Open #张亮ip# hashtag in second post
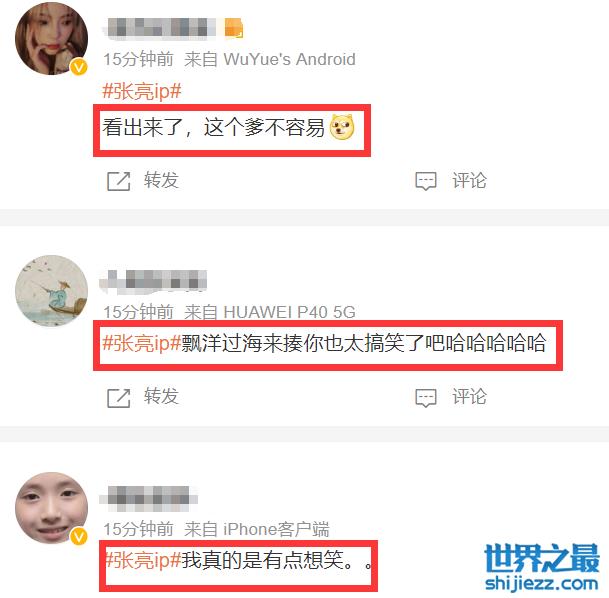The image size is (609, 598). pyautogui.click(x=142, y=343)
